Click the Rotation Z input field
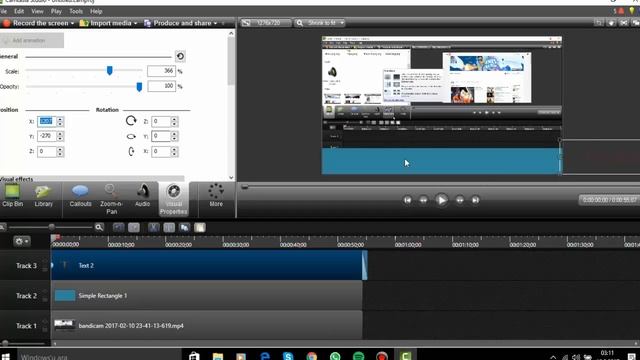This screenshot has height=360, width=640. [161, 121]
